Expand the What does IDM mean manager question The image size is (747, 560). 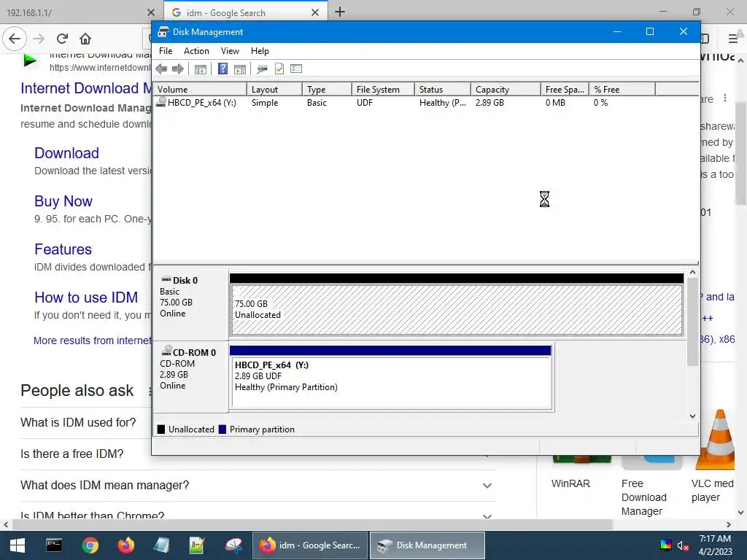pyautogui.click(x=258, y=485)
